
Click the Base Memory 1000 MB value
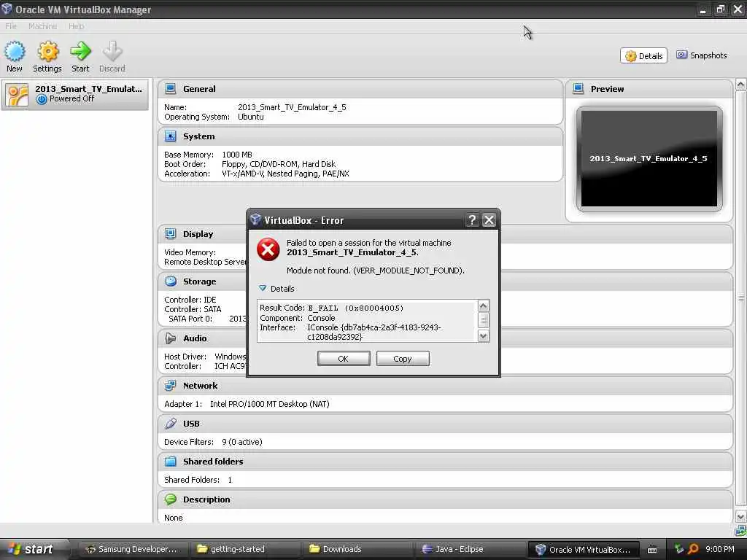click(x=237, y=155)
